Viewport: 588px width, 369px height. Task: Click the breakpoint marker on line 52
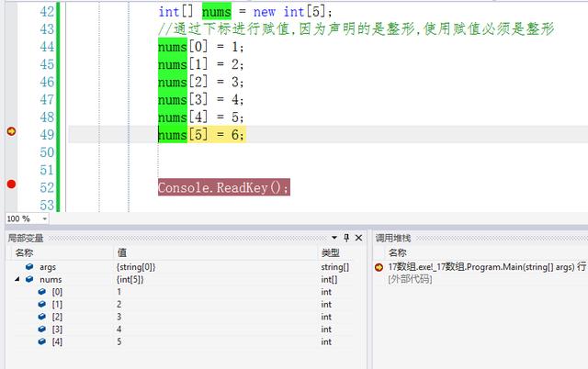(x=11, y=184)
